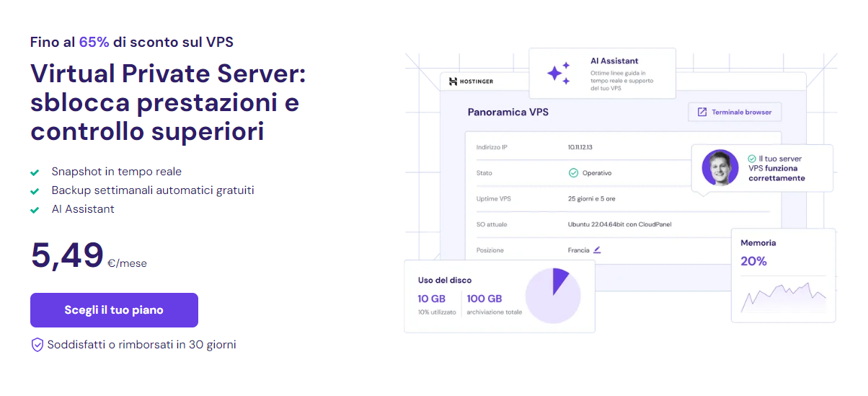The height and width of the screenshot is (396, 868).
Task: Click the 20% memory value
Action: (x=754, y=261)
